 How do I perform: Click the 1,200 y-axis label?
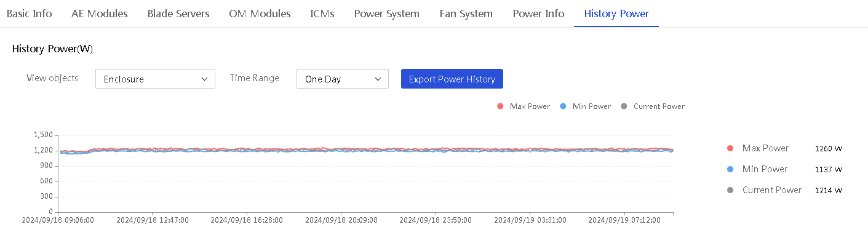pos(43,151)
